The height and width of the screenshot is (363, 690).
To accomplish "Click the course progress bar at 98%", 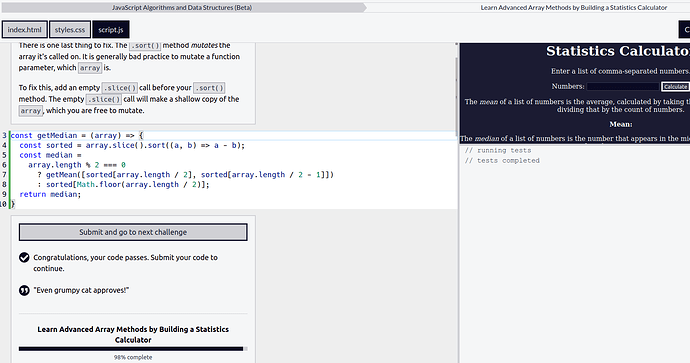I will (133, 349).
